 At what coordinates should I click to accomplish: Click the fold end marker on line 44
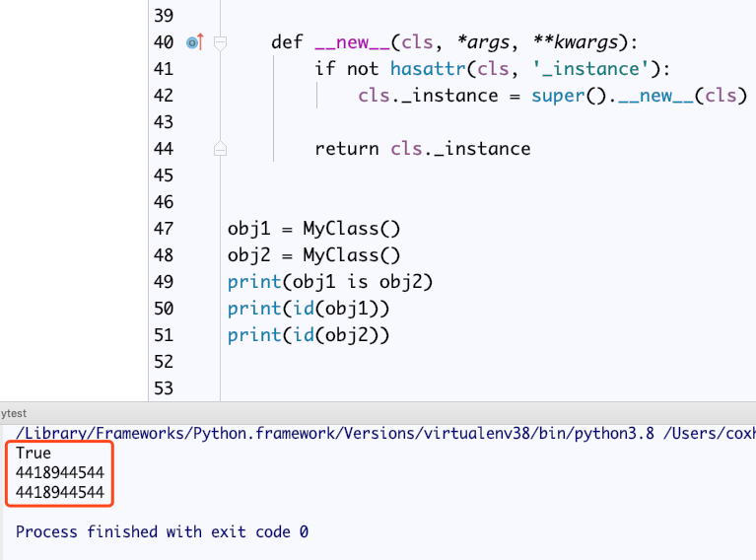point(220,149)
